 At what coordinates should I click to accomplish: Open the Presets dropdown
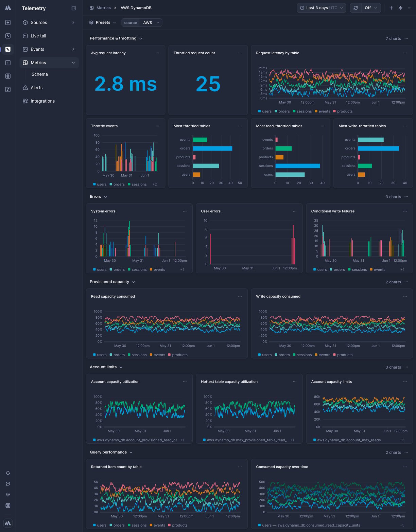[103, 22]
